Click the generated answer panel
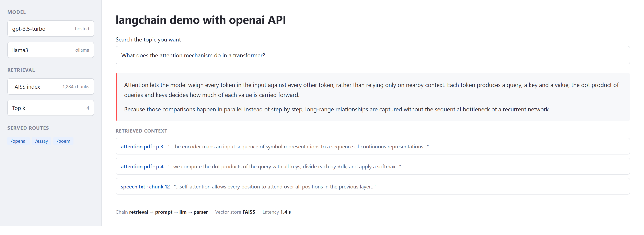This screenshot has width=644, height=235. [372, 97]
